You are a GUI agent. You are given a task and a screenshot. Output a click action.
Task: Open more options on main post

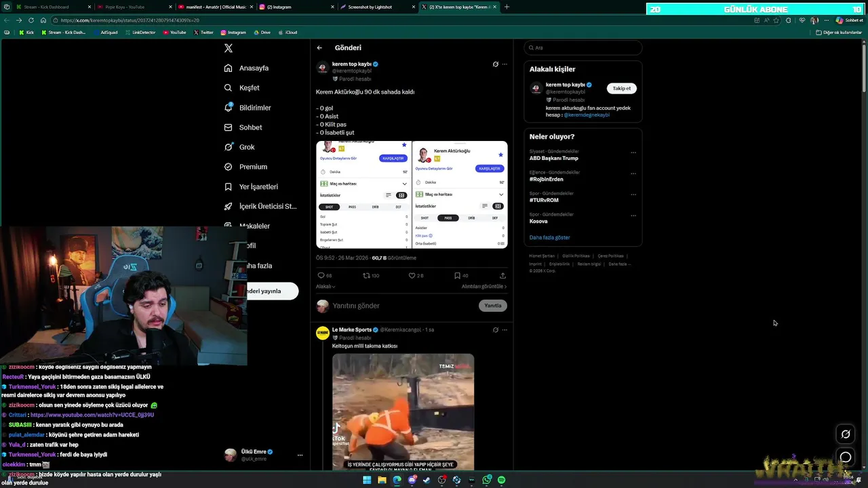(505, 64)
